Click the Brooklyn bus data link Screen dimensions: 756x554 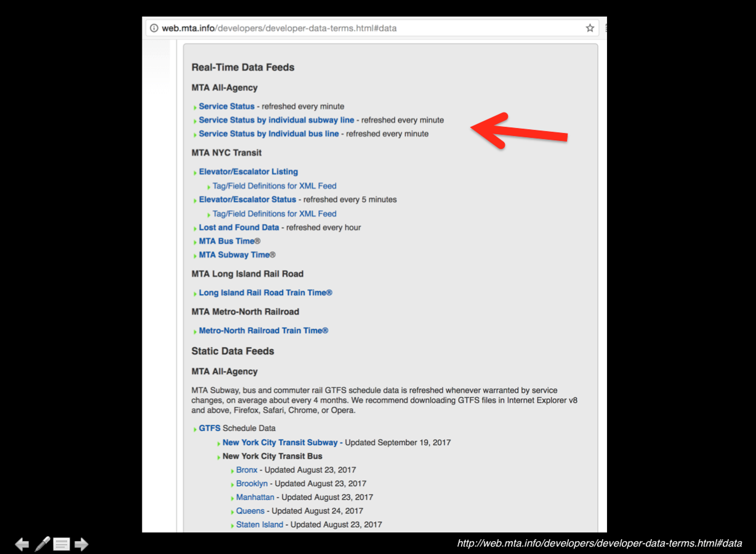[251, 484]
